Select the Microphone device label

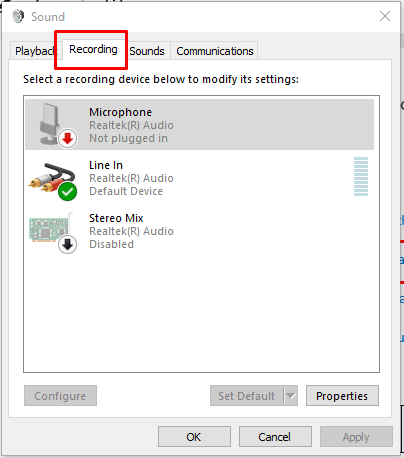(120, 112)
